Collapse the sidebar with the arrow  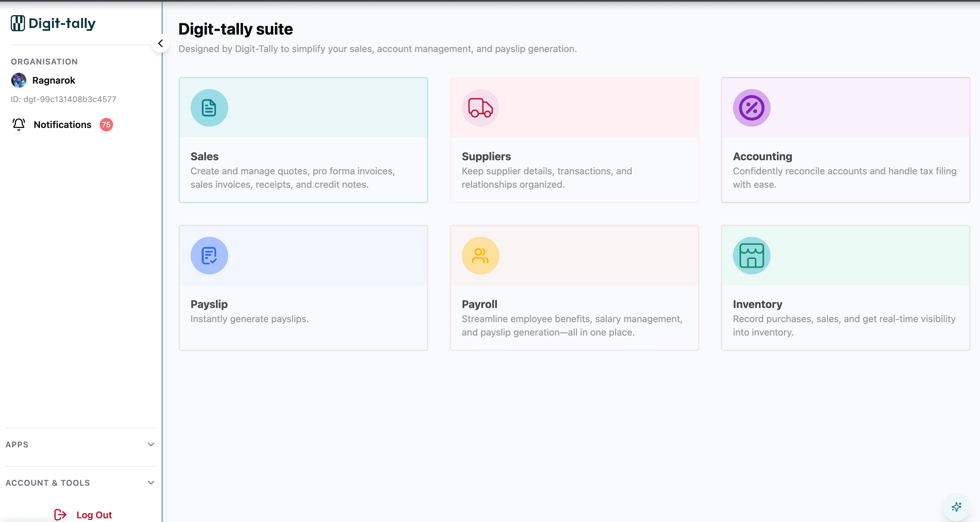tap(160, 43)
